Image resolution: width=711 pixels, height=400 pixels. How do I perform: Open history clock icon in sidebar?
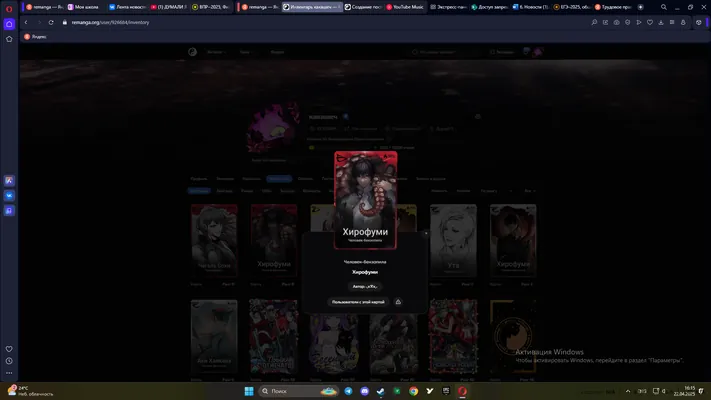click(9, 361)
